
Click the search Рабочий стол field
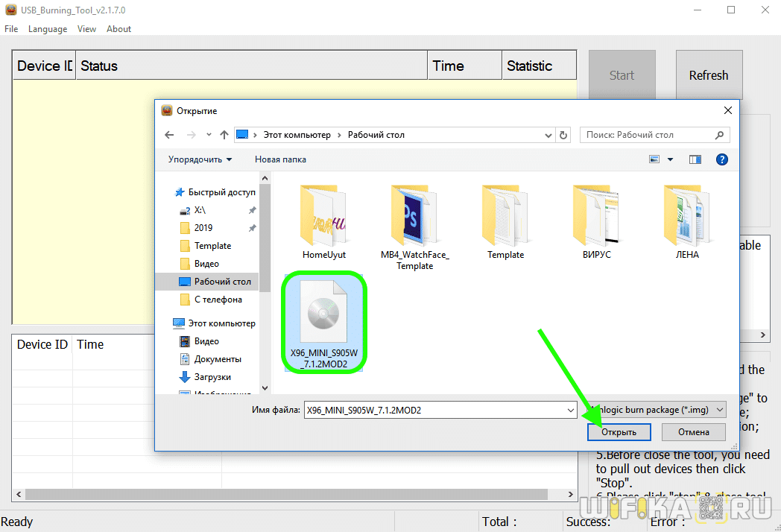647,135
